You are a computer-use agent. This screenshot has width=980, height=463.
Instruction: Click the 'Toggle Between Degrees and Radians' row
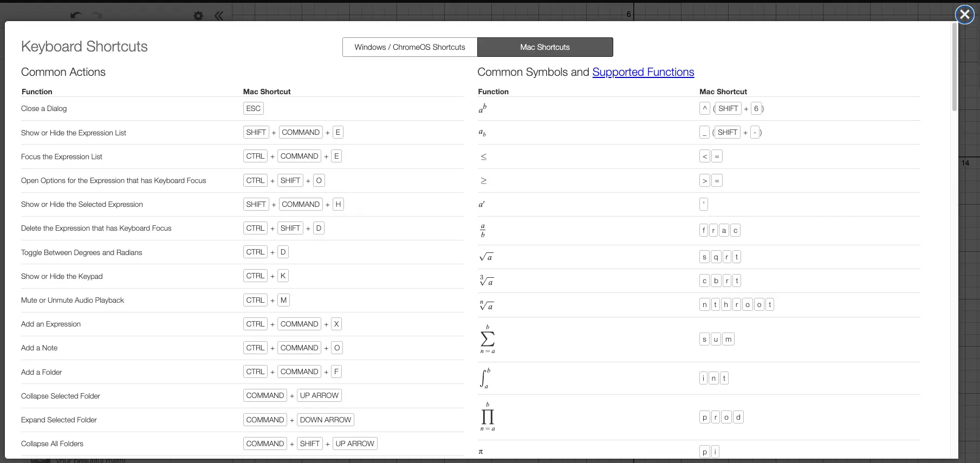click(81, 252)
